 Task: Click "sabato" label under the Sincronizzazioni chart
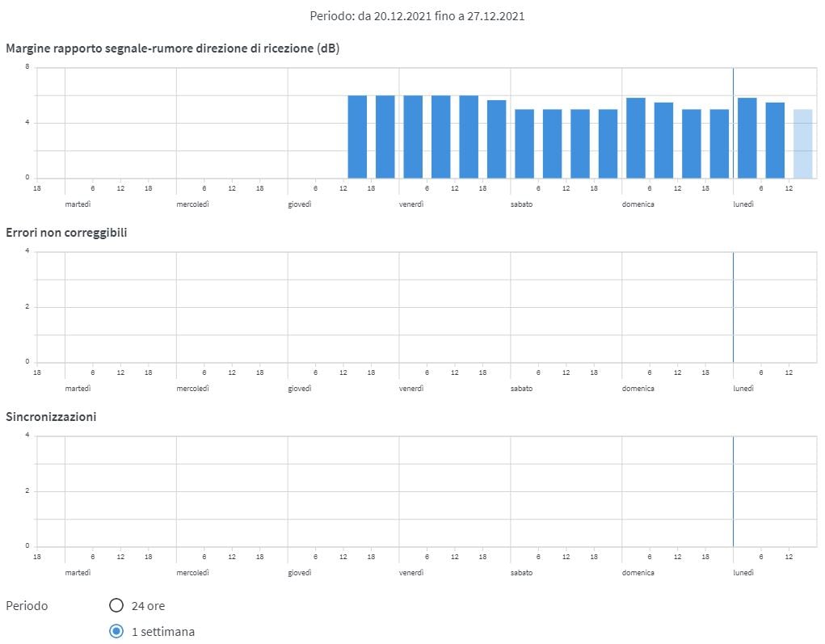521,573
